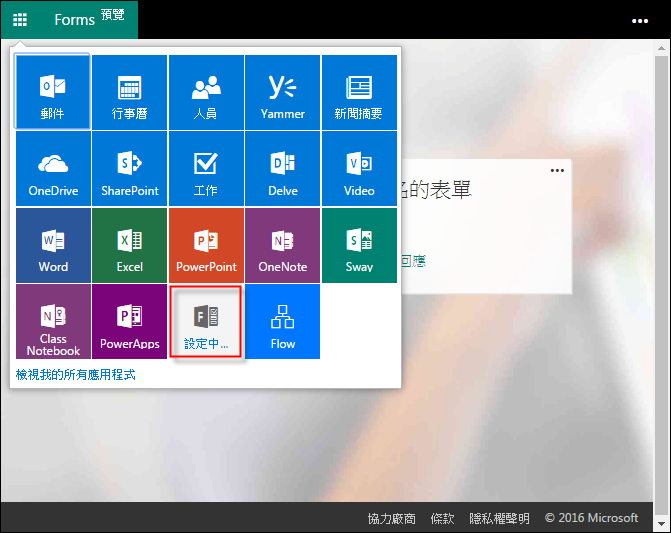
Task: Launch the Sway tile
Action: tap(359, 245)
